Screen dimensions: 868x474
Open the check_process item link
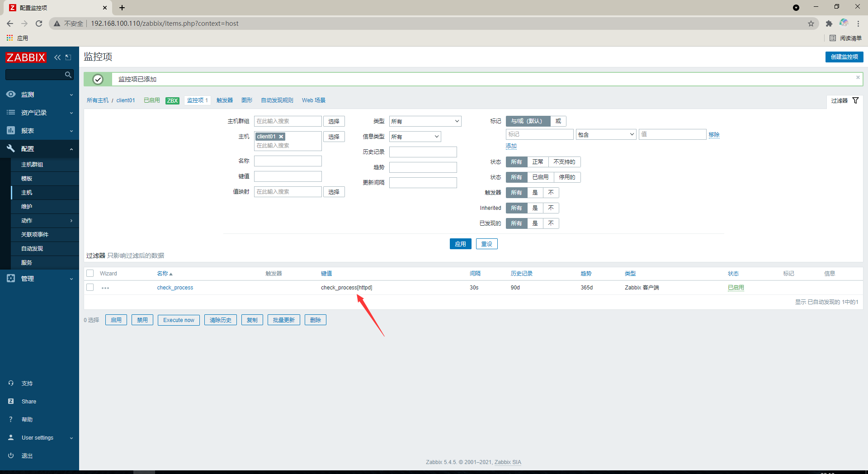tap(175, 288)
